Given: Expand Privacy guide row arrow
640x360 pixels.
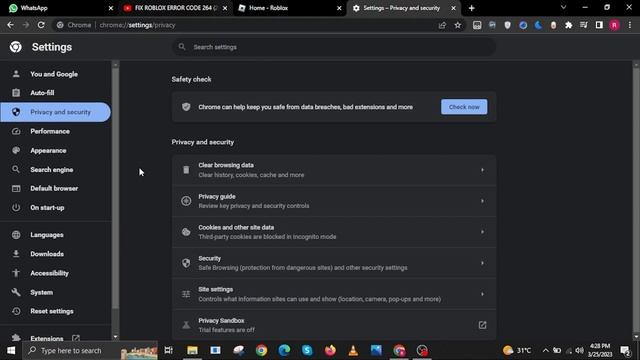Looking at the screenshot, I should (x=482, y=201).
